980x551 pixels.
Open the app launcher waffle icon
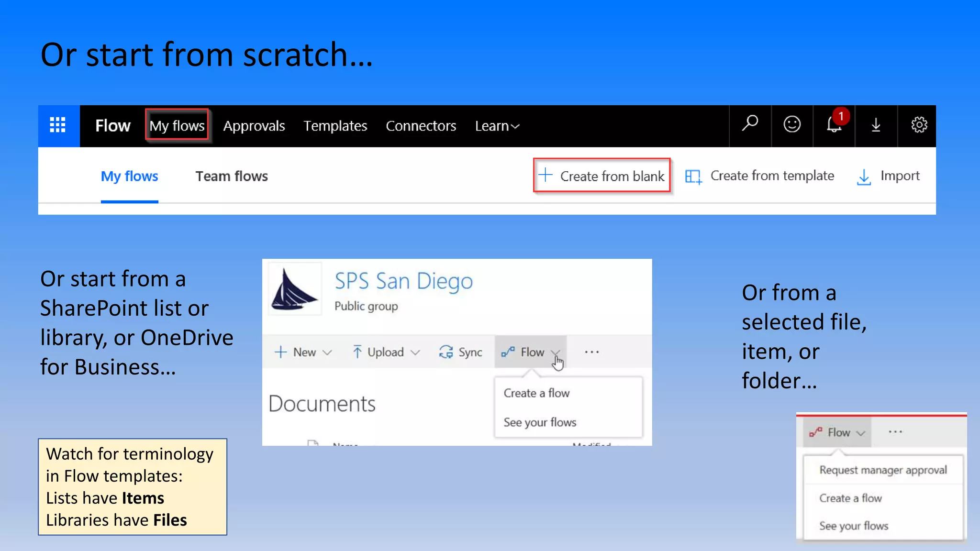58,125
